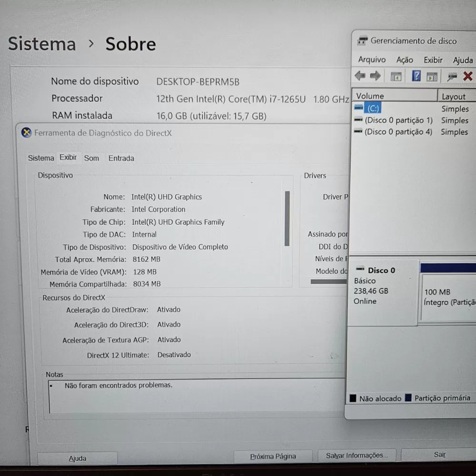Click the device info vertical scrollbar
Viewport: 476px width, 476px height.
(287, 218)
